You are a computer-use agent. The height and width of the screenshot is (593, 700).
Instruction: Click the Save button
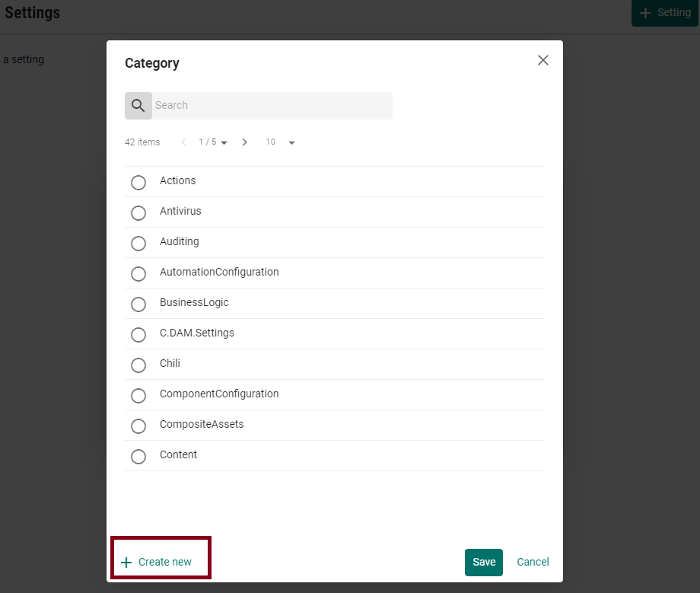[x=484, y=563]
